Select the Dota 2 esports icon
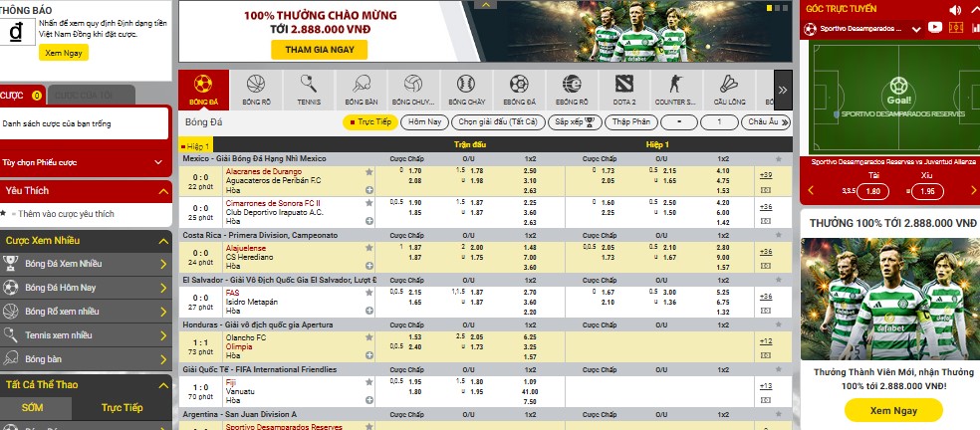This screenshot has height=430, width=980. coord(623,90)
